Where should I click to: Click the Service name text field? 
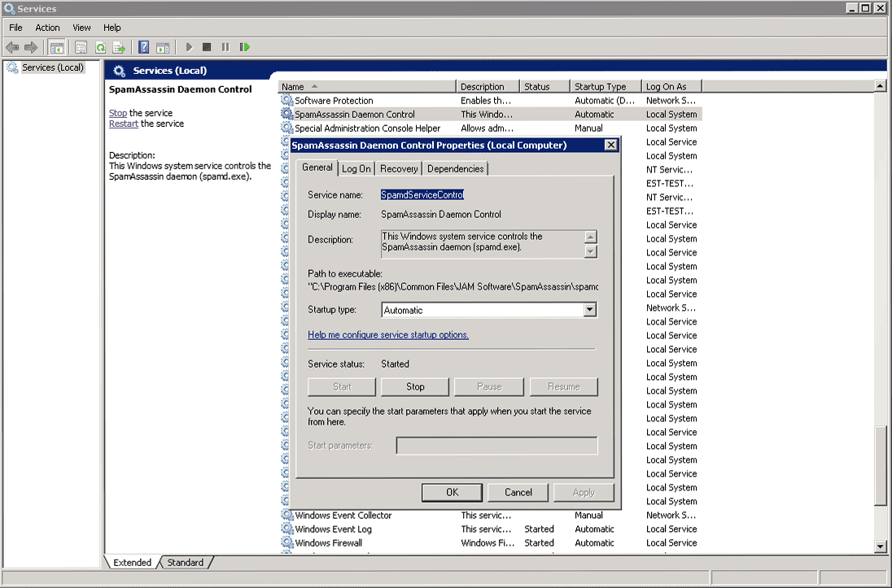coord(422,195)
